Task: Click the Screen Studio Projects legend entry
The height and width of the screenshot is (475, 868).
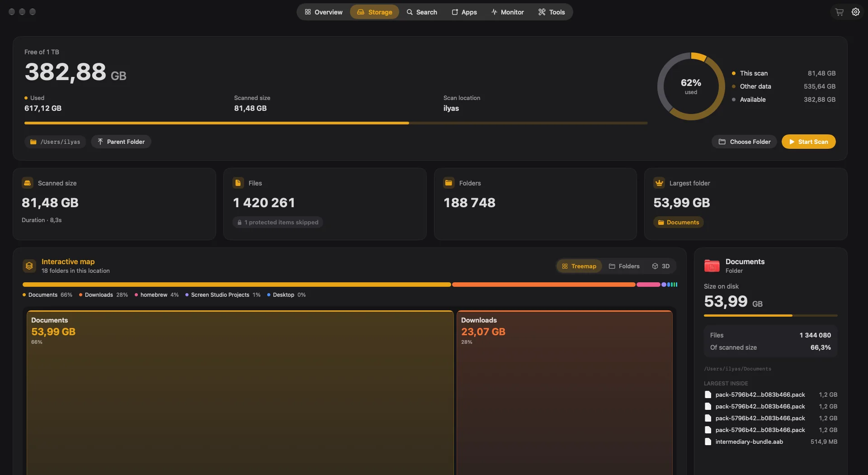Action: (x=223, y=294)
